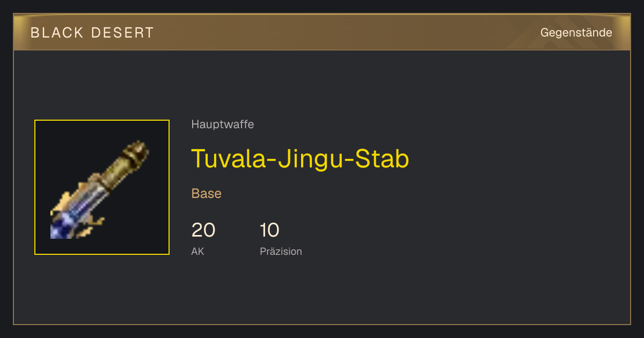Click the BLACK DESERT header title
The width and height of the screenshot is (644, 338).
92,33
